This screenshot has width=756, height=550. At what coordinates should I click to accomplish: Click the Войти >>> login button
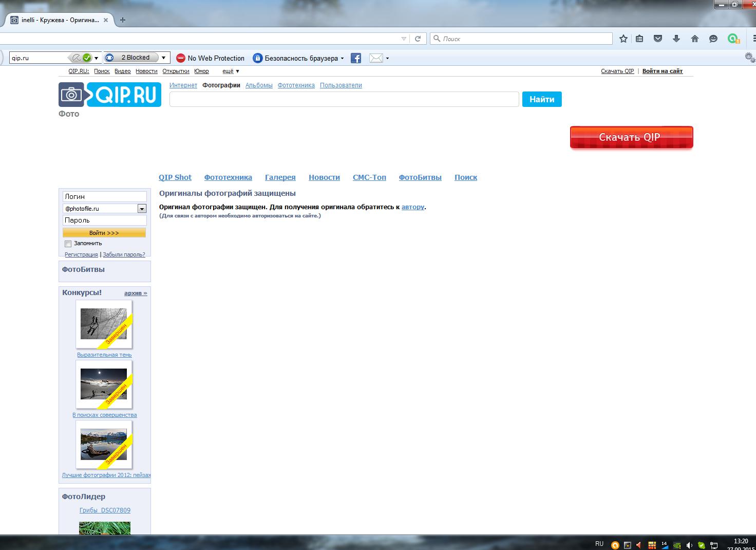104,233
